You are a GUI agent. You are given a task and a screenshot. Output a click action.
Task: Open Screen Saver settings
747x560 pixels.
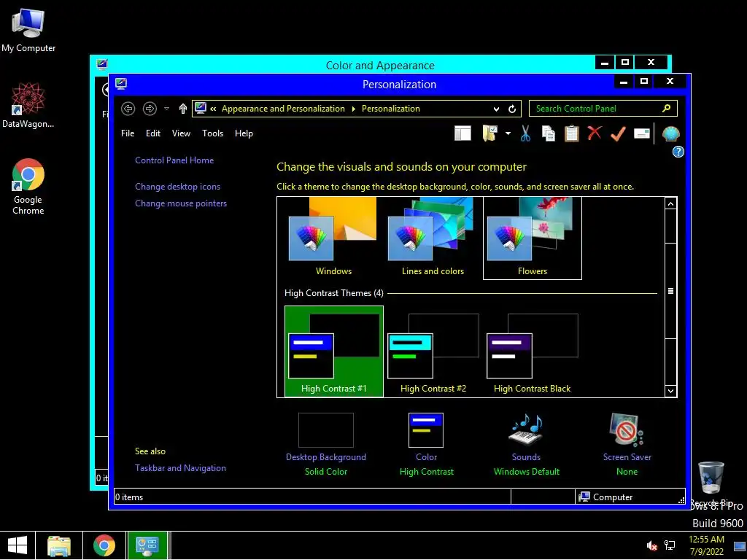[627, 444]
